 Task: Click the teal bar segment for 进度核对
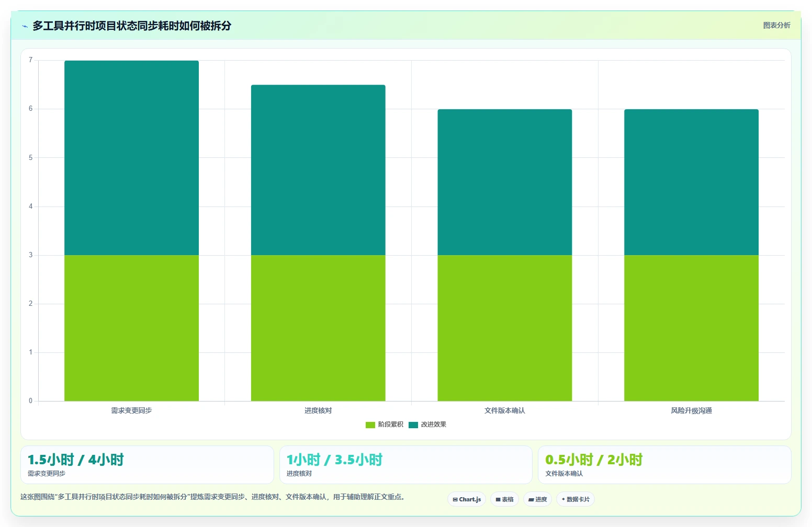(x=318, y=170)
